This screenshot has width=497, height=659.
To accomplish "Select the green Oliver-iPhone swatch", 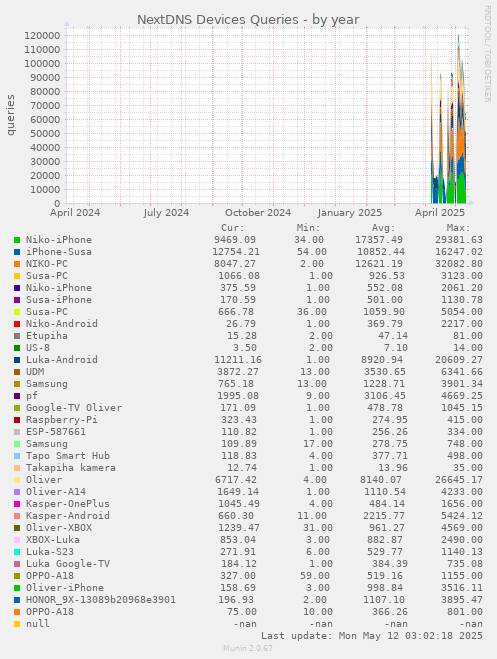I will (17, 588).
